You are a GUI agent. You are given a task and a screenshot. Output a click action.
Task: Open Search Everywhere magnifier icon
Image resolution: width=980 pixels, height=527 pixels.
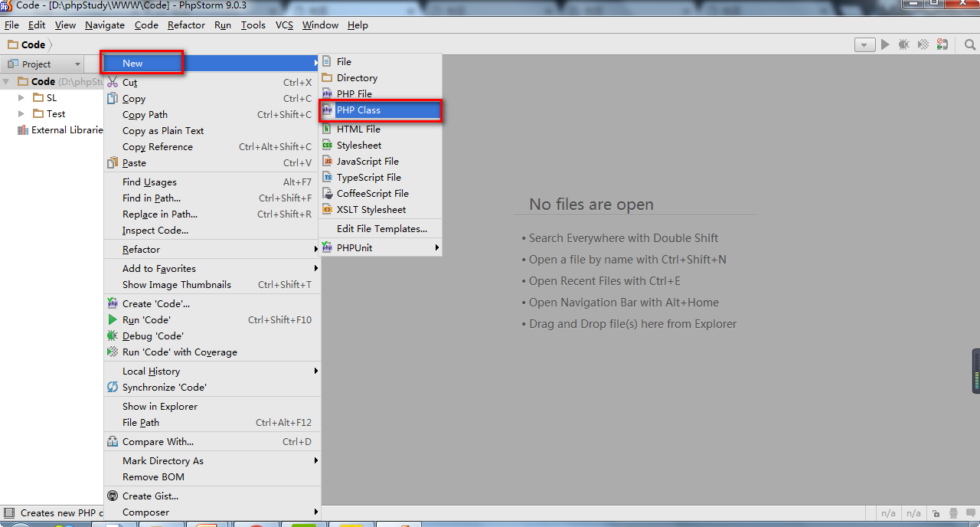point(970,44)
